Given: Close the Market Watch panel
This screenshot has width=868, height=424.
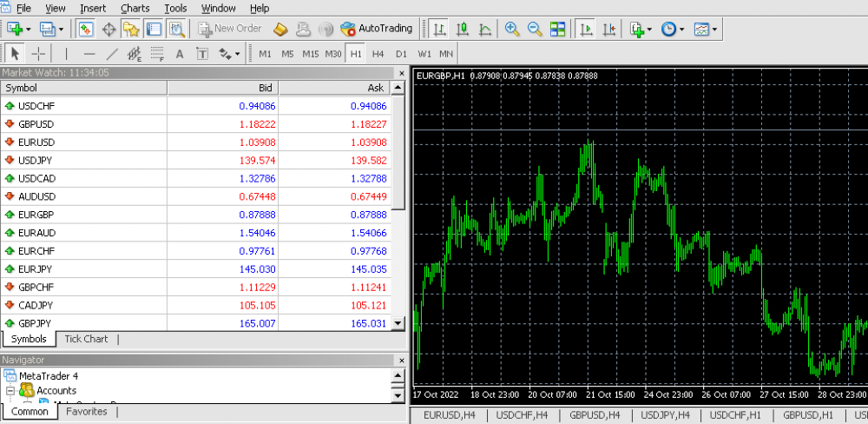Looking at the screenshot, I should pyautogui.click(x=403, y=73).
